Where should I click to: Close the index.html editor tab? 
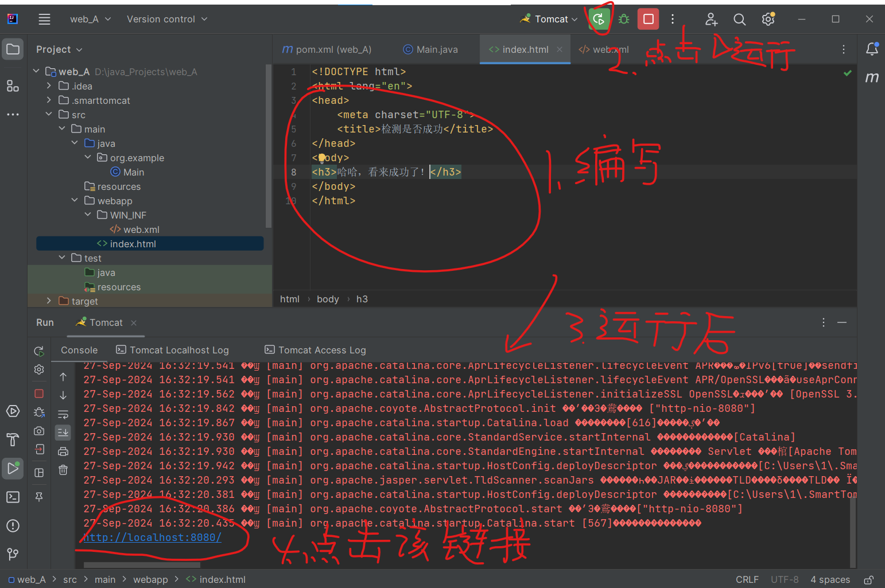pyautogui.click(x=560, y=49)
